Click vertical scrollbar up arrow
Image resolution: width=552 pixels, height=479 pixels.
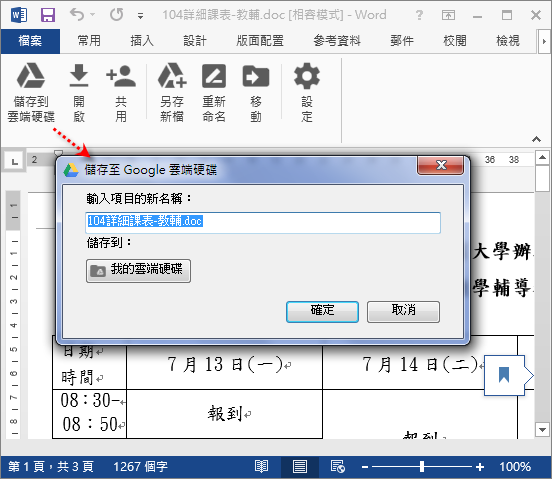tap(542, 157)
